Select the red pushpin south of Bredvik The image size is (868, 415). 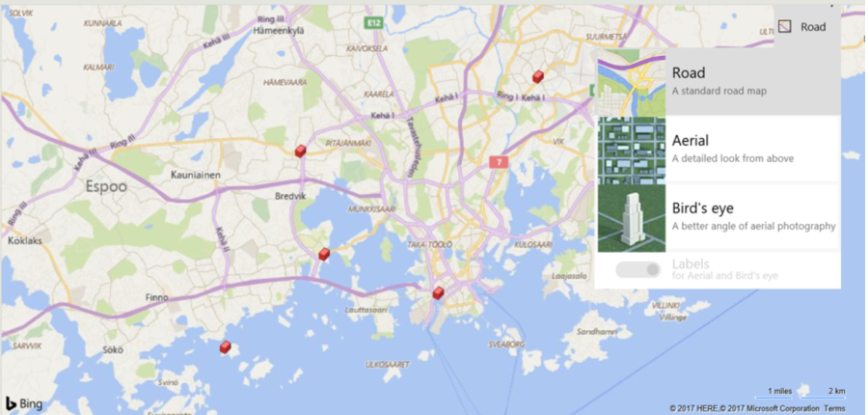(x=324, y=255)
